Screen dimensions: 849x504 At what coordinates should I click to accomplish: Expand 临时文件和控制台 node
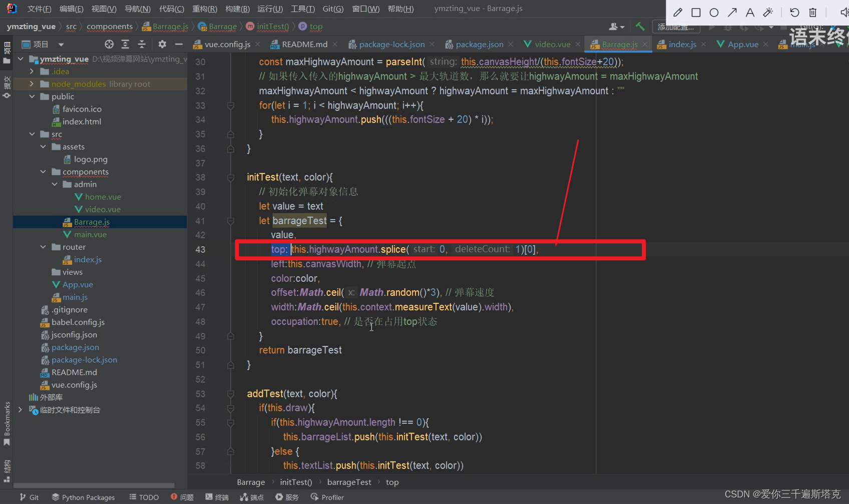click(x=20, y=409)
